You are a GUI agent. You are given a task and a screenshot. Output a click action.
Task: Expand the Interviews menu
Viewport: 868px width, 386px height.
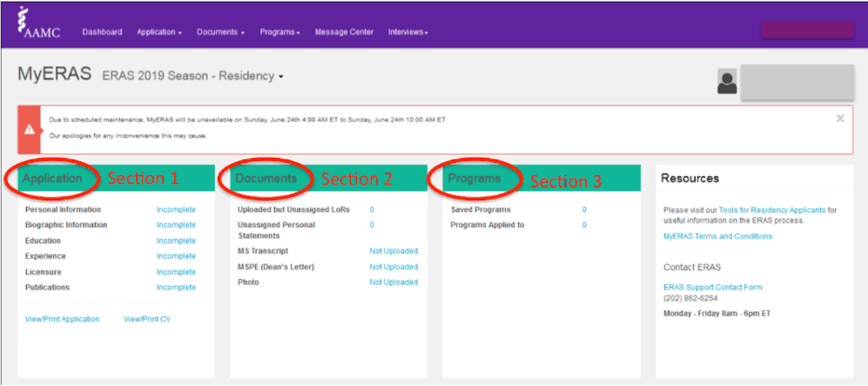pos(408,32)
